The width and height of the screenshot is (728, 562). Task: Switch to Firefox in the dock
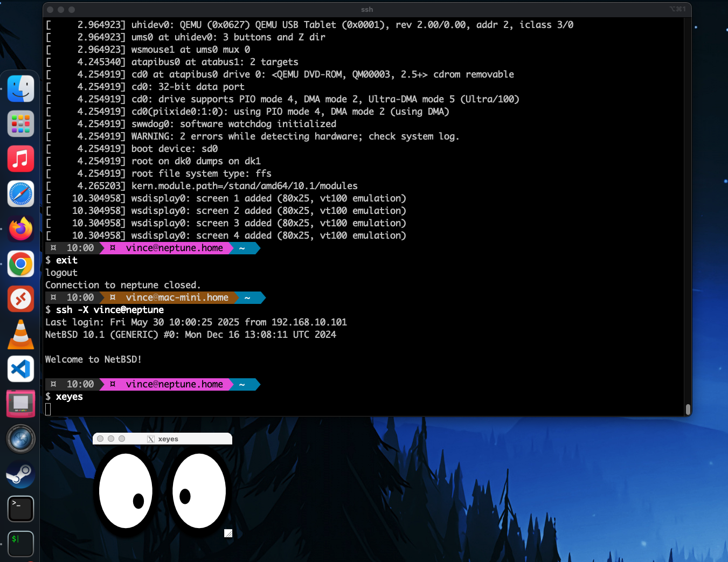20,229
